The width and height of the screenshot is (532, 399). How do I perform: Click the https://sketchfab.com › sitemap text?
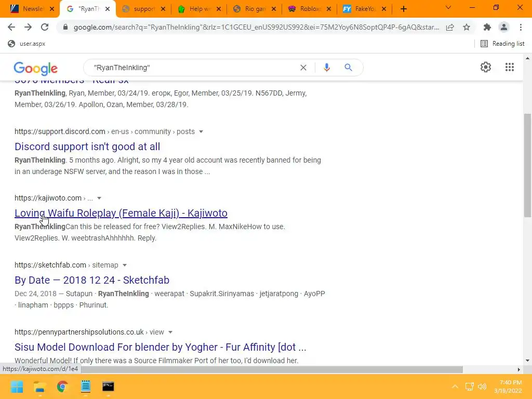tap(66, 265)
